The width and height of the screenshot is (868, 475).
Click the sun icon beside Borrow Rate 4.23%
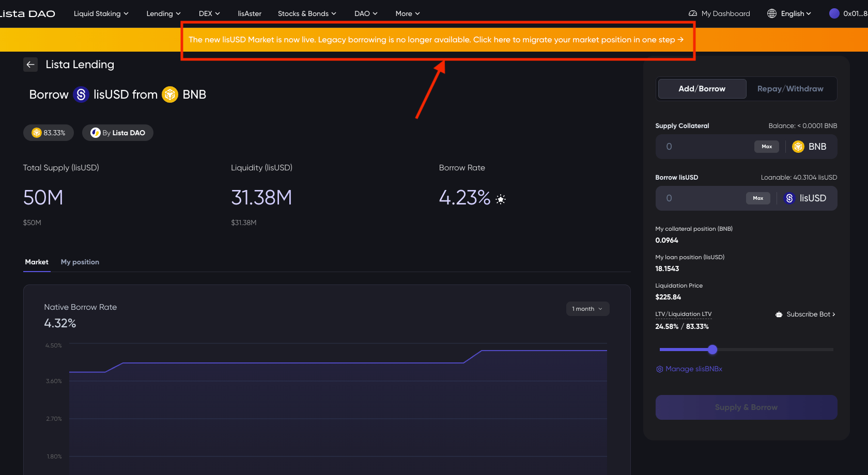pyautogui.click(x=501, y=199)
